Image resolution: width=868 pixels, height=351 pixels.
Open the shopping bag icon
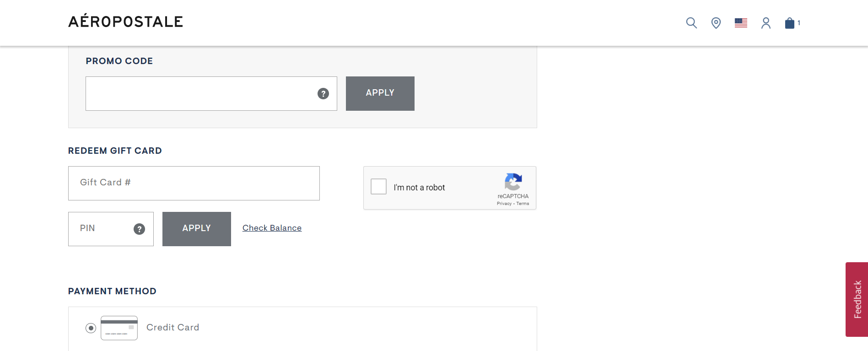pos(790,23)
